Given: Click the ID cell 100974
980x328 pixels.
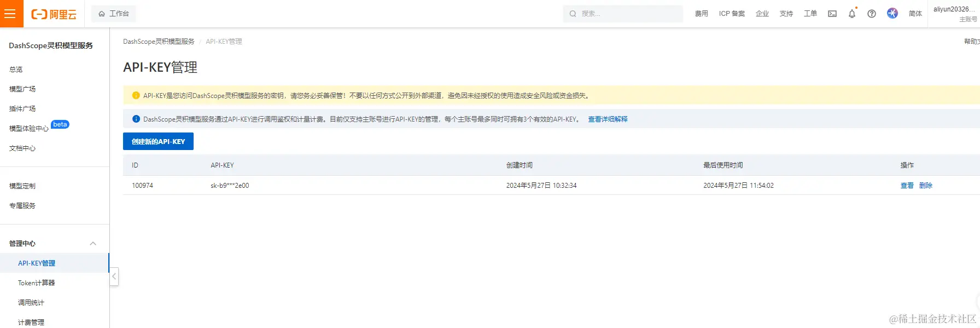Looking at the screenshot, I should click(x=142, y=186).
